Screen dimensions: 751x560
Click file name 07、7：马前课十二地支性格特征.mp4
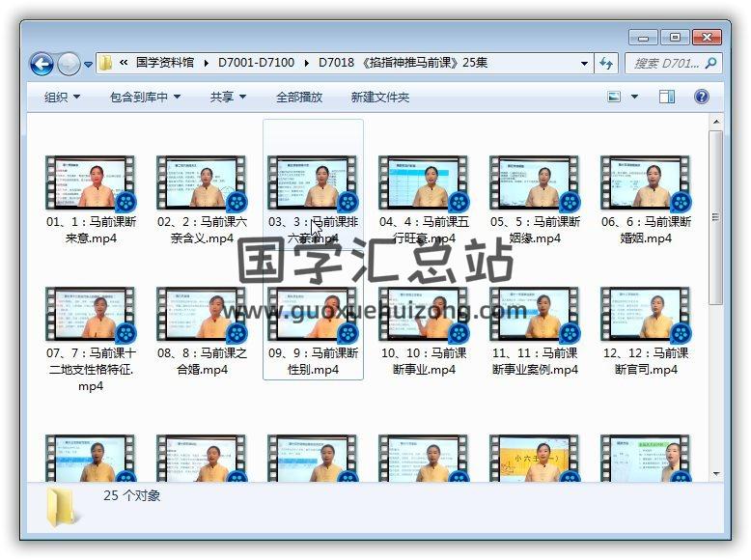point(91,370)
